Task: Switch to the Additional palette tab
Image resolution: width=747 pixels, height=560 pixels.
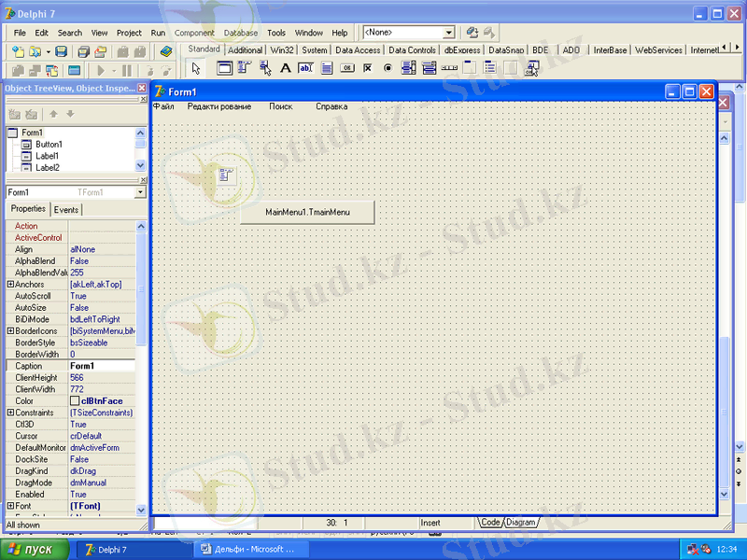Action: (245, 50)
